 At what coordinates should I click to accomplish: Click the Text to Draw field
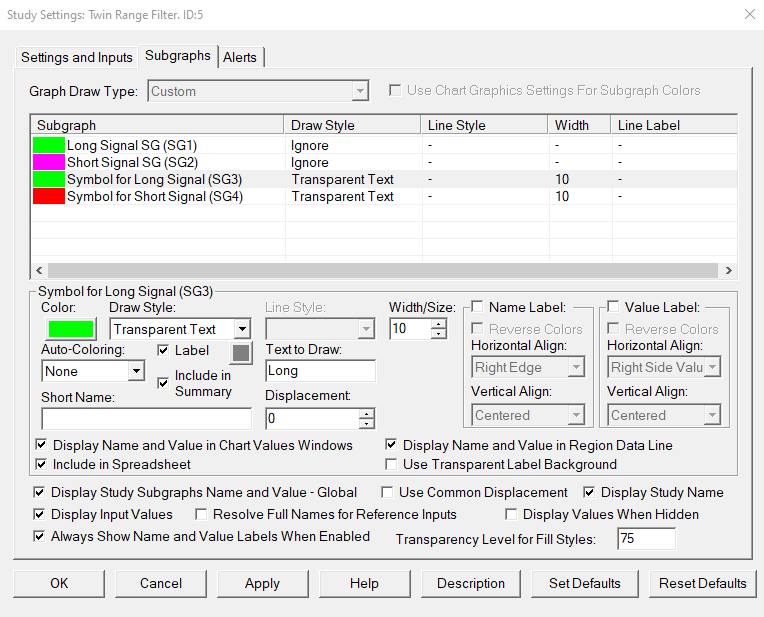320,371
